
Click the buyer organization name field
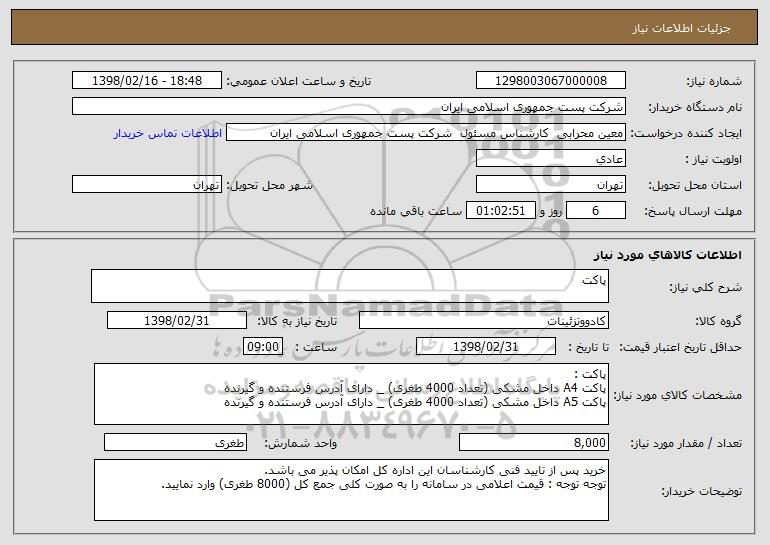click(x=349, y=107)
